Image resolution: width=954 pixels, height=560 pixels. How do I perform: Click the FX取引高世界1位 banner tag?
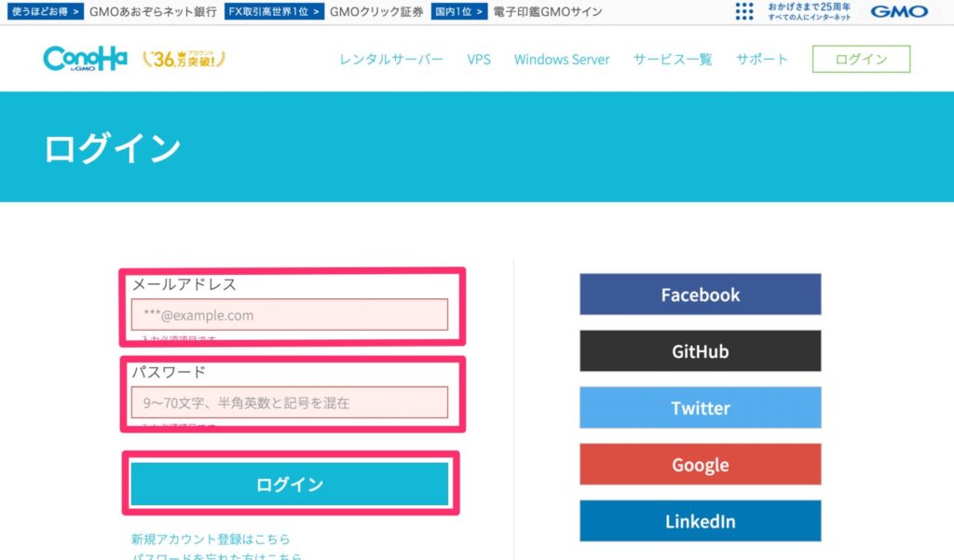click(x=275, y=11)
